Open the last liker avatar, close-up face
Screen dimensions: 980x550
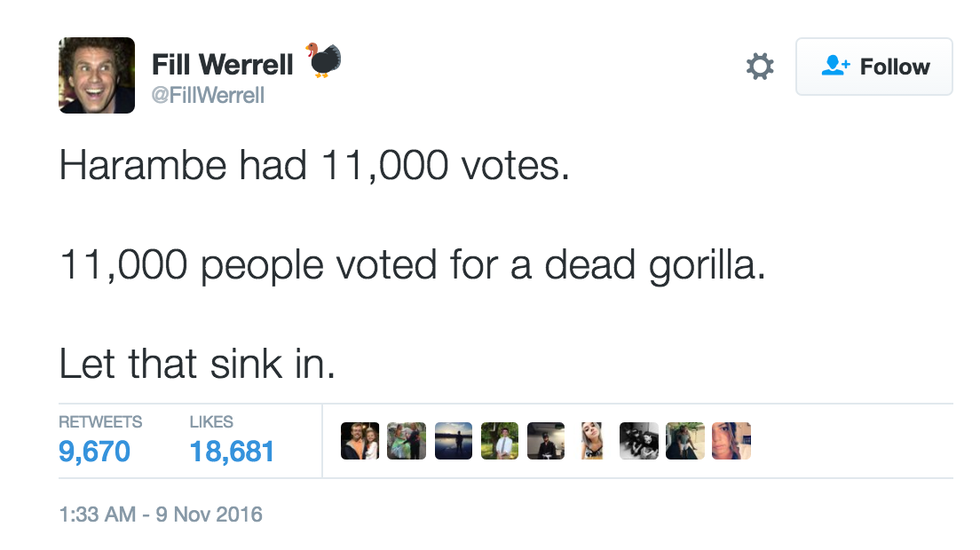pyautogui.click(x=731, y=440)
